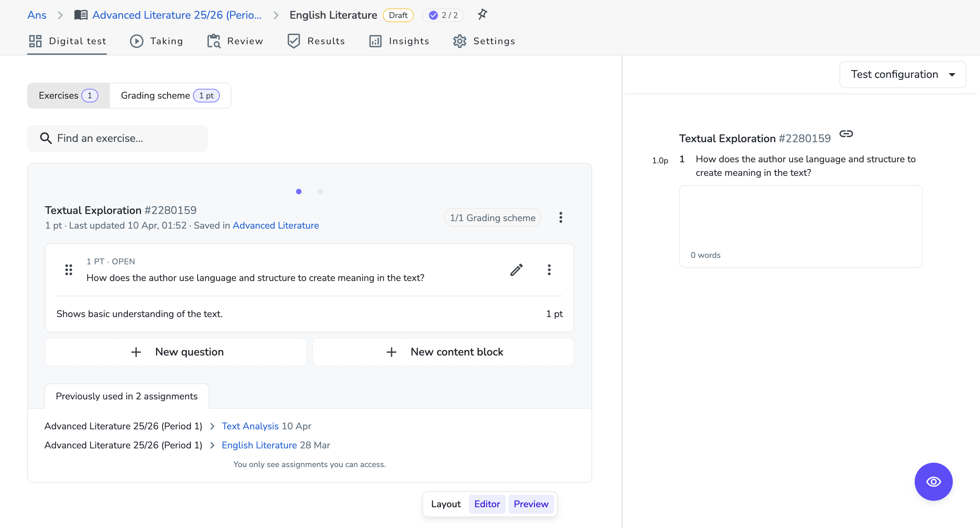The width and height of the screenshot is (980, 528).
Task: Click the Ans breadcrumb link
Action: [x=37, y=15]
